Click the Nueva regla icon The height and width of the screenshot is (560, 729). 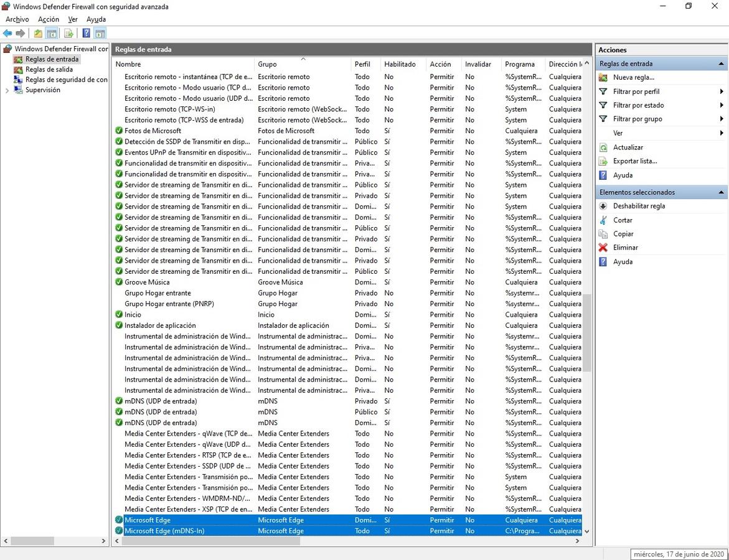[x=603, y=77]
